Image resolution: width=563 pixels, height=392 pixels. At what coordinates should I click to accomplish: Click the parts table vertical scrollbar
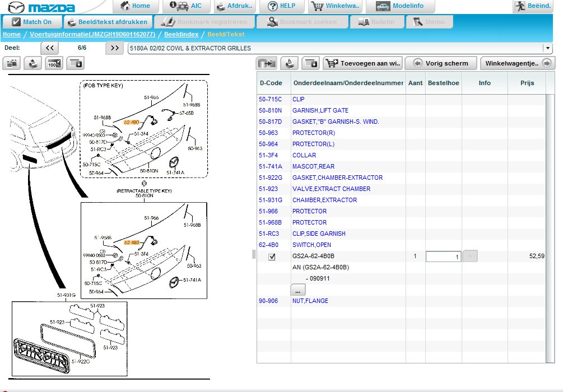(x=550, y=224)
